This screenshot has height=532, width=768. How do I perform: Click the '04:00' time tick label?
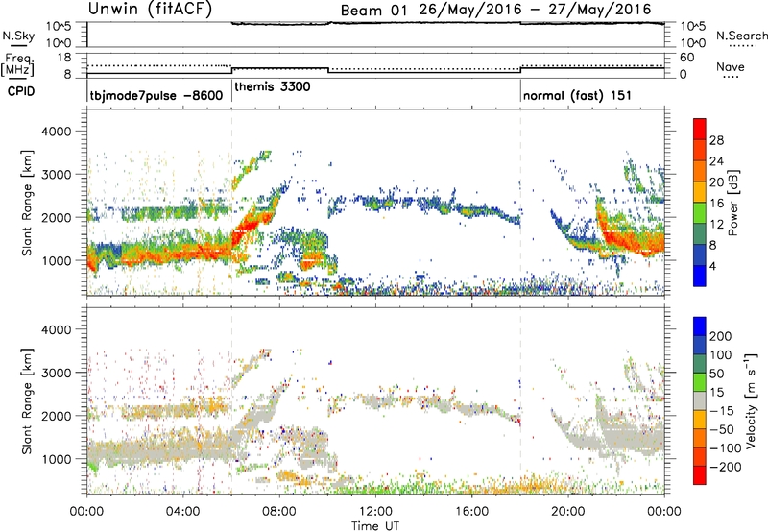tap(182, 512)
